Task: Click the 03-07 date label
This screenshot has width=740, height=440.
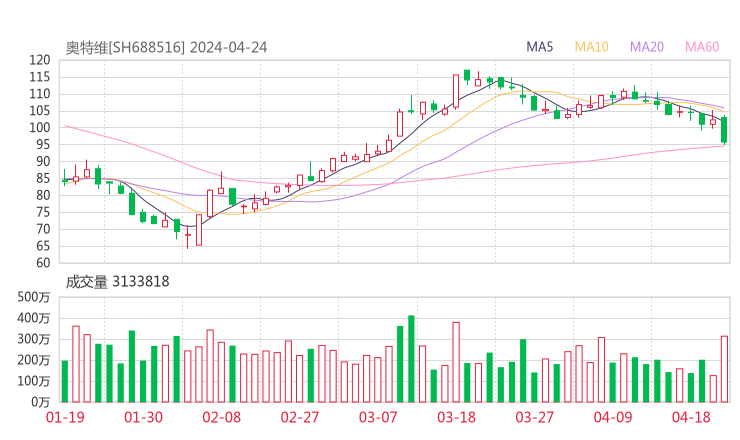Action: pos(378,418)
